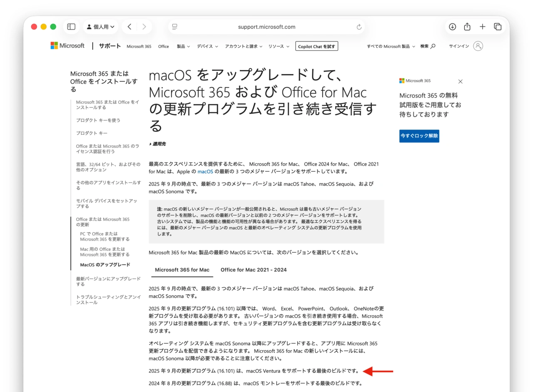Click the Share icon in Safari's toolbar
The image size is (533, 392).
467,26
